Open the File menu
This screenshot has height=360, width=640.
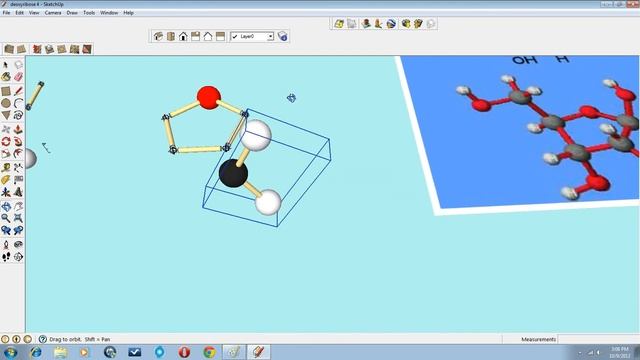pos(6,13)
